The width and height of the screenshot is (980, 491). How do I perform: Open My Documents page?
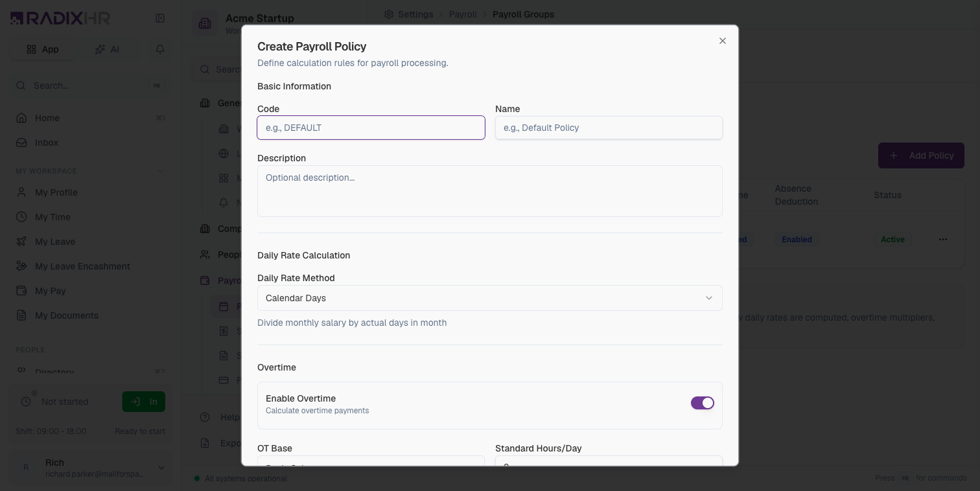click(x=90, y=315)
